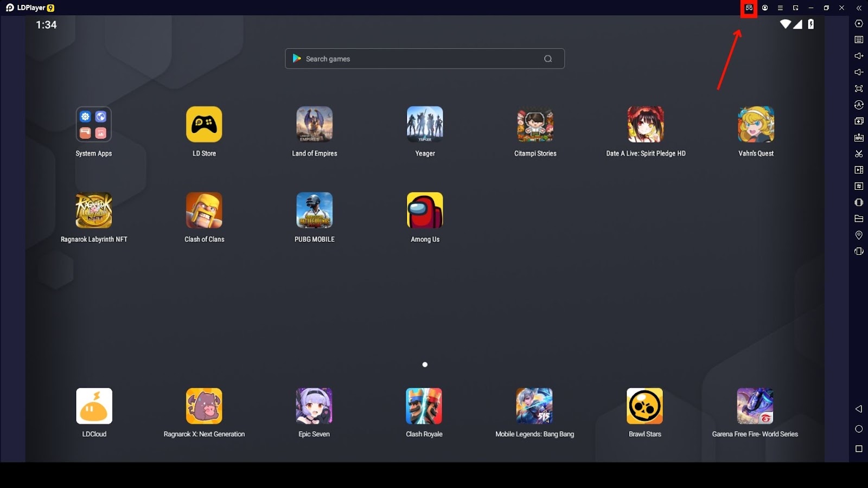
Task: Click the battery charging status icon
Action: coord(810,24)
